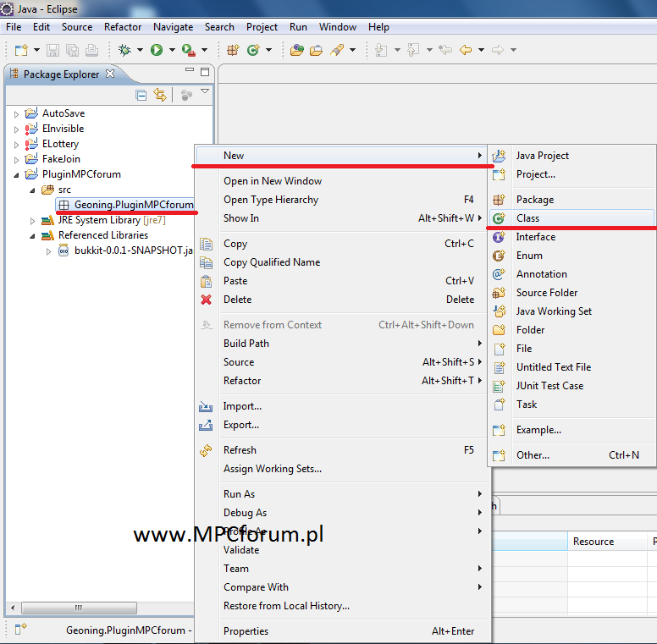Click Properties in the context menu

point(341,631)
